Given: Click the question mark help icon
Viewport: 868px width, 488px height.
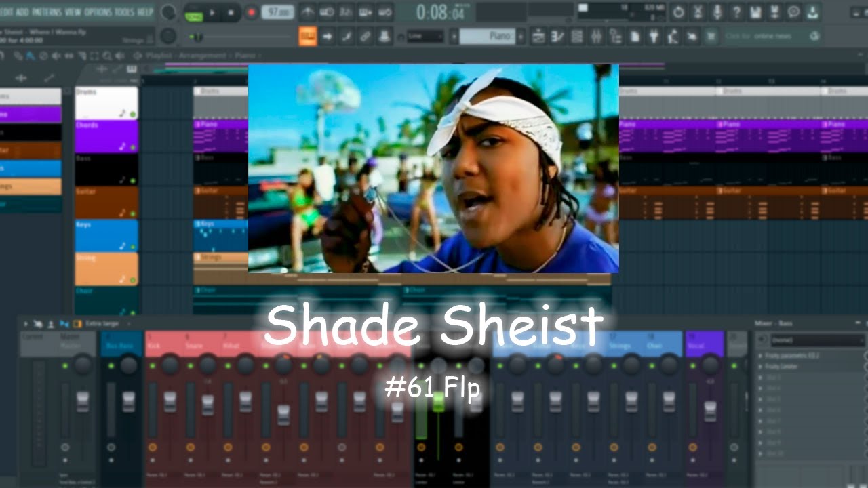Looking at the screenshot, I should click(736, 12).
